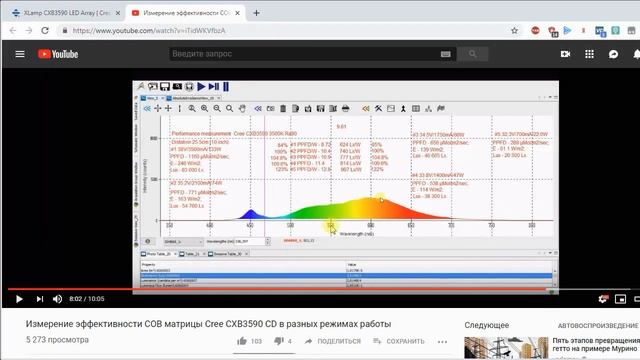Click the hand pan tool in video app
Image resolution: width=640 pixels, height=360 pixels.
pos(242,109)
